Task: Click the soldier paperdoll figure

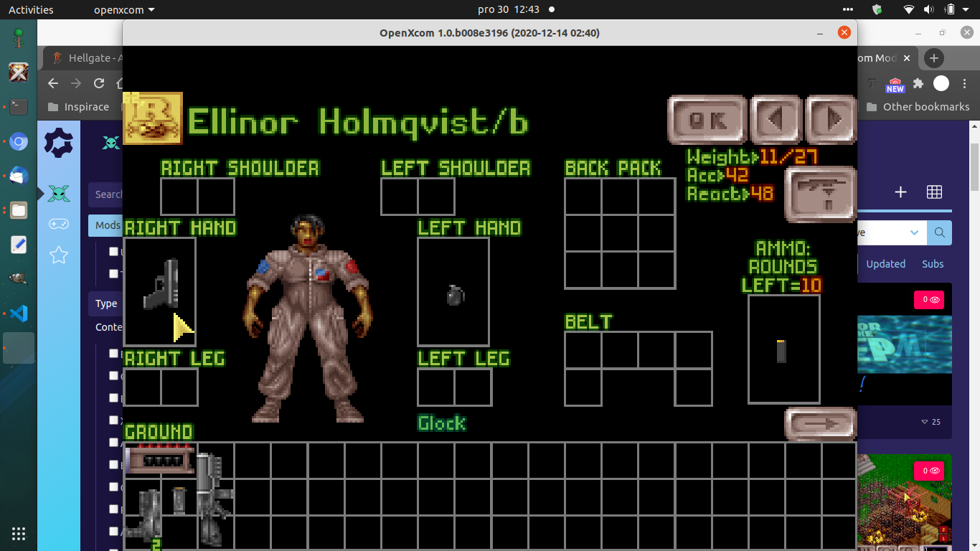Action: (309, 319)
